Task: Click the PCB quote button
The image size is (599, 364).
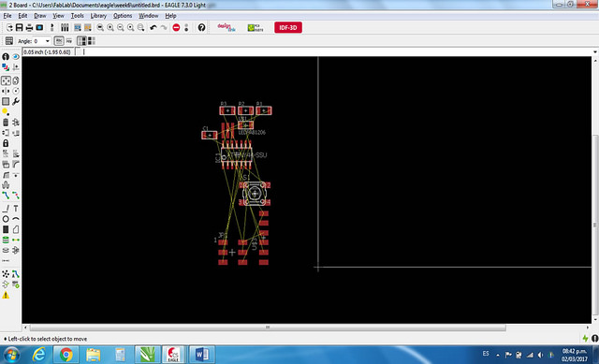Action: [x=256, y=27]
